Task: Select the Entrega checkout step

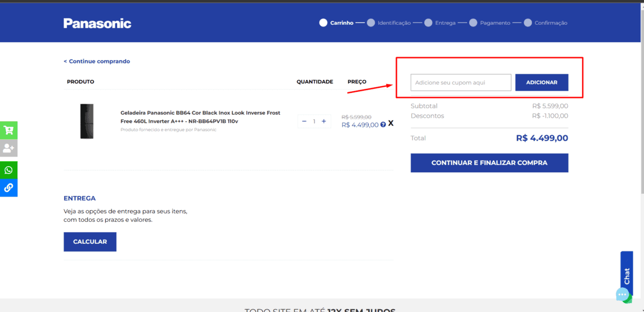Action: click(x=440, y=23)
